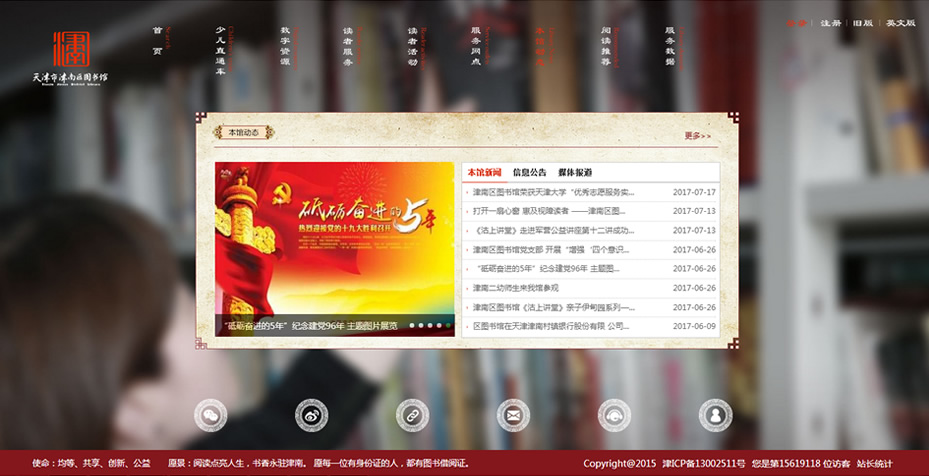Viewport: 929px width, 476px height.
Task: Select the 本馆新闻 tab
Action: point(484,172)
